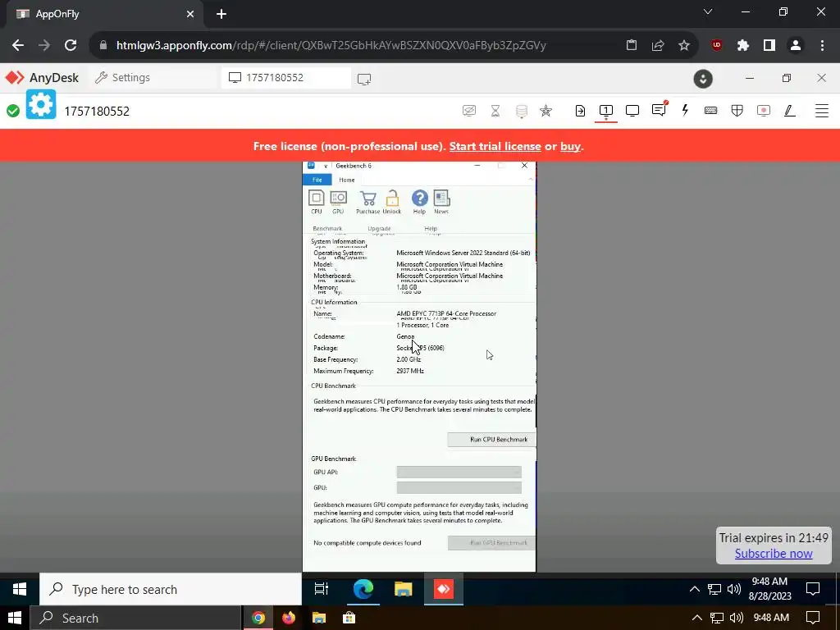Open file transfer arrow icon
This screenshot has width=840, height=630.
(580, 111)
